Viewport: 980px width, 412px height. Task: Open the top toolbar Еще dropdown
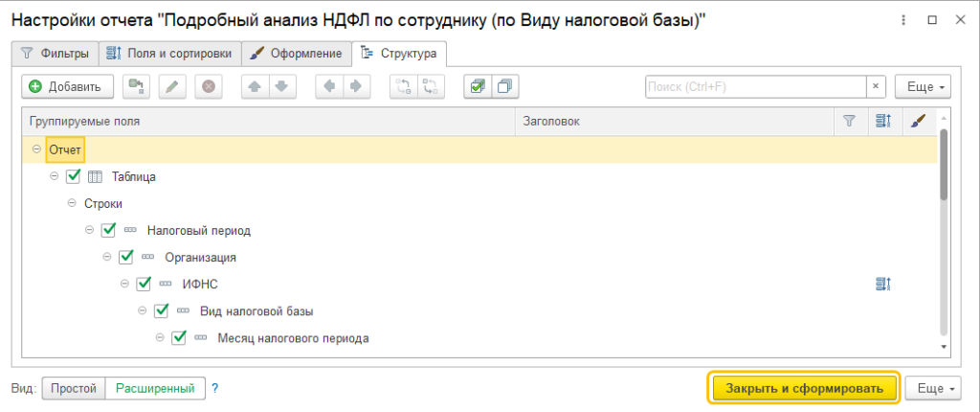point(923,87)
